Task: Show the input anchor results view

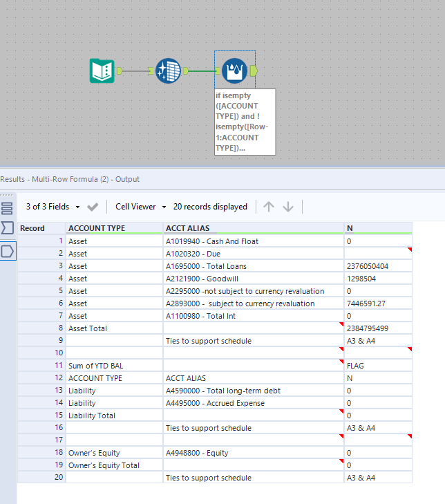Action: (x=7, y=227)
